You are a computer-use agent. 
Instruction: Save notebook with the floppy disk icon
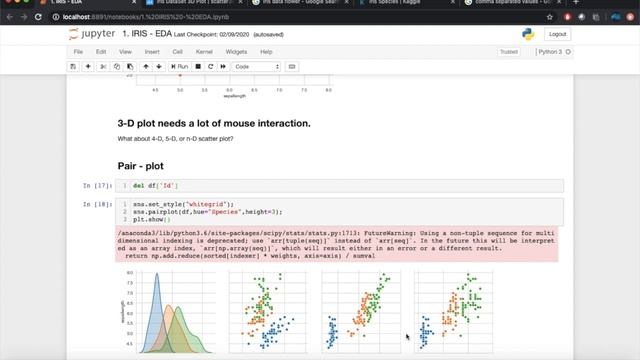73,67
